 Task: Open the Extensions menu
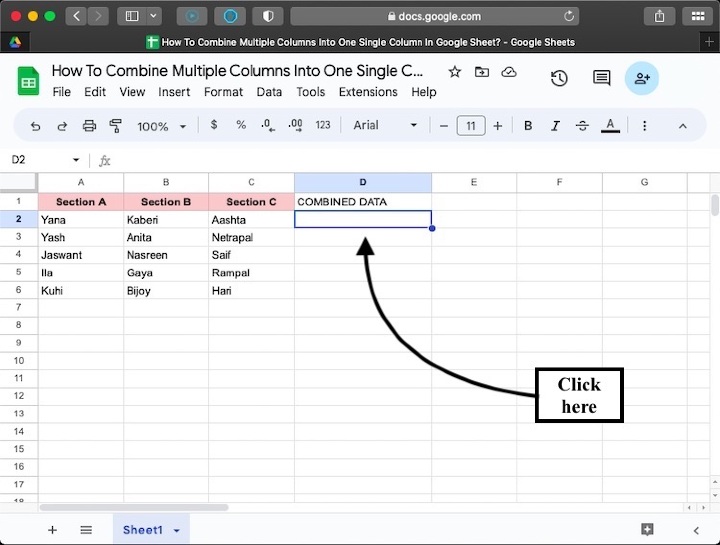[x=367, y=92]
